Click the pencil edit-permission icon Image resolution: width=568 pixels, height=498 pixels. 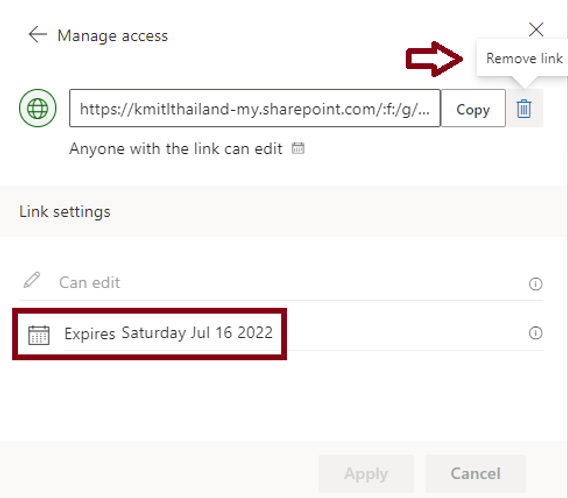point(32,280)
